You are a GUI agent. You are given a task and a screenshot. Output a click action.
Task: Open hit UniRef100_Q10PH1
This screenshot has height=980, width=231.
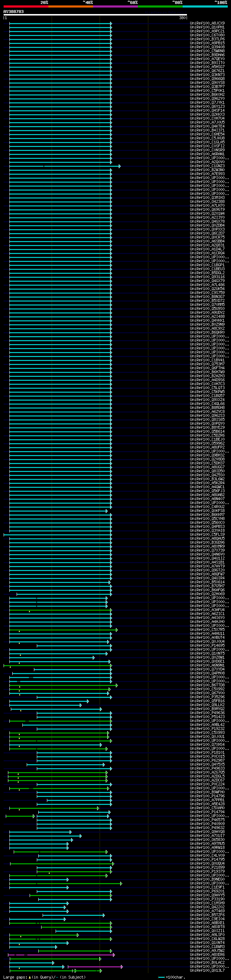[x=208, y=27]
